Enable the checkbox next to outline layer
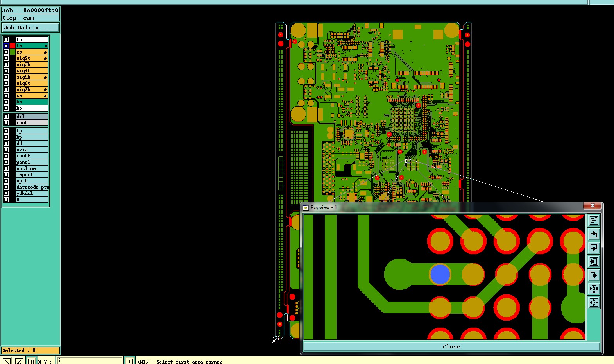 [x=6, y=168]
